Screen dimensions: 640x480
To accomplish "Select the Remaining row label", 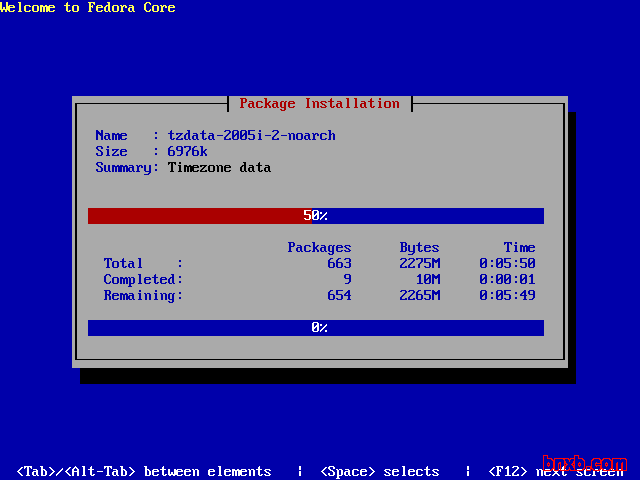I will pos(139,296).
